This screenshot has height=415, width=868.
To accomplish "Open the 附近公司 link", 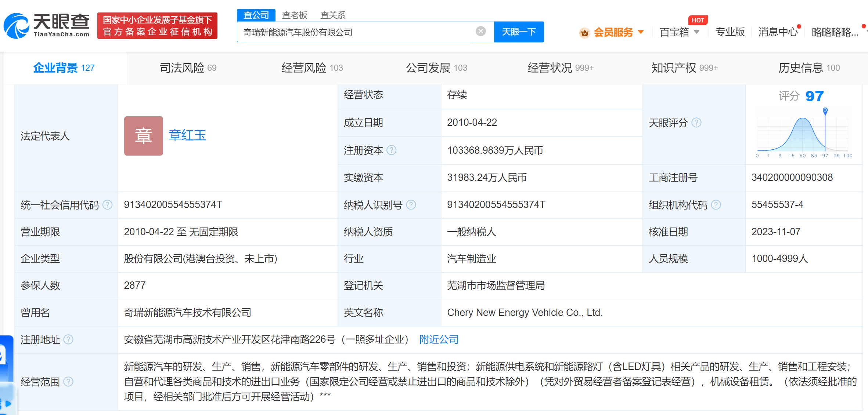I will 439,339.
